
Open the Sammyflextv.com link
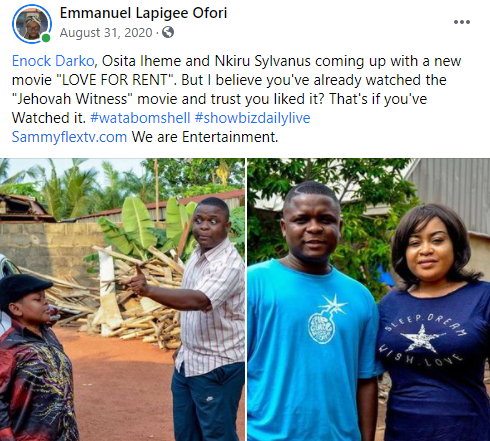69,137
